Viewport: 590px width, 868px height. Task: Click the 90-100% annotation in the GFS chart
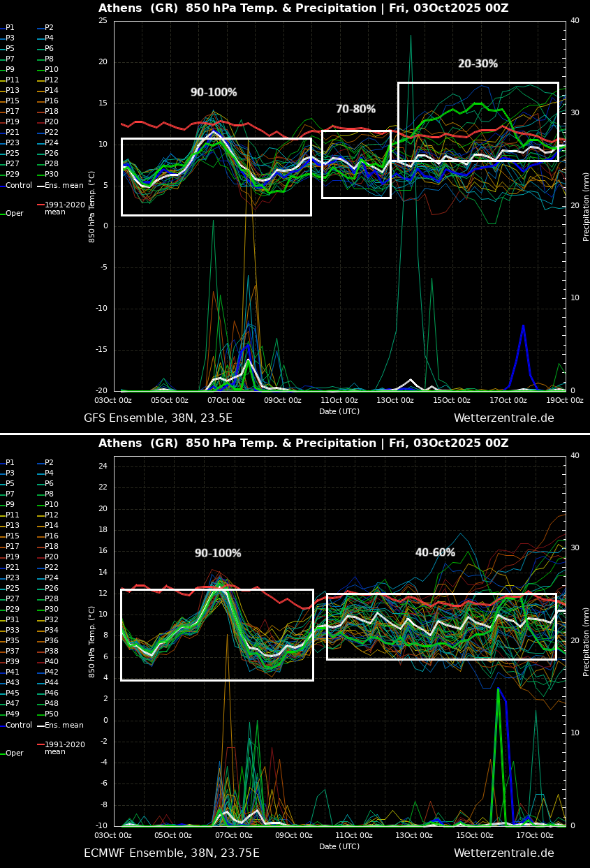point(214,93)
